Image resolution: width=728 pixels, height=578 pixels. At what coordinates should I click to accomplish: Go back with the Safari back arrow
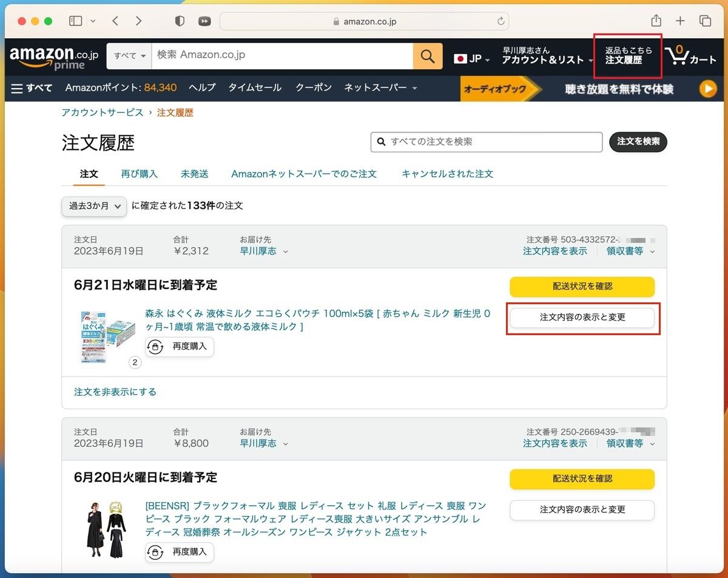(x=115, y=21)
